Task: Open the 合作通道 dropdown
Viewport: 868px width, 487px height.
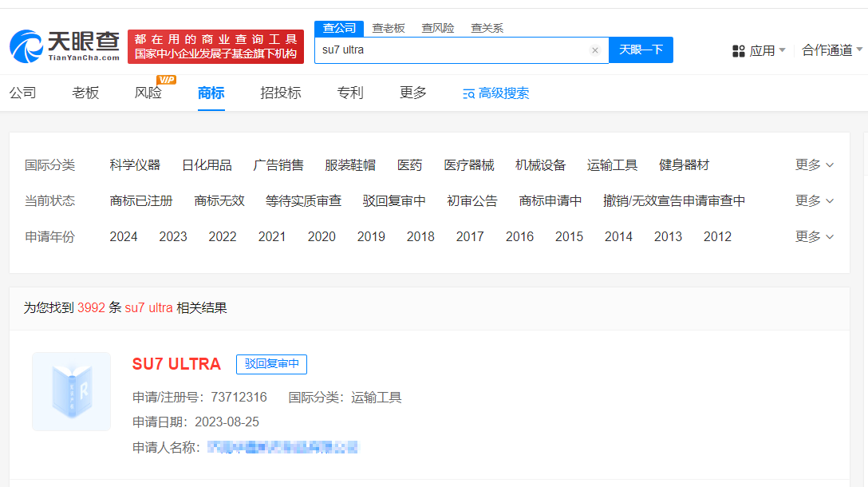Action: point(832,50)
